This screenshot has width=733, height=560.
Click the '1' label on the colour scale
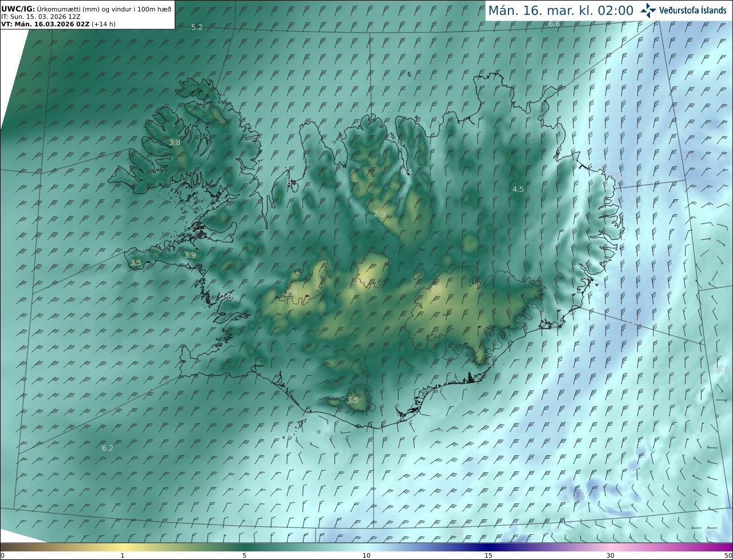pos(123,555)
